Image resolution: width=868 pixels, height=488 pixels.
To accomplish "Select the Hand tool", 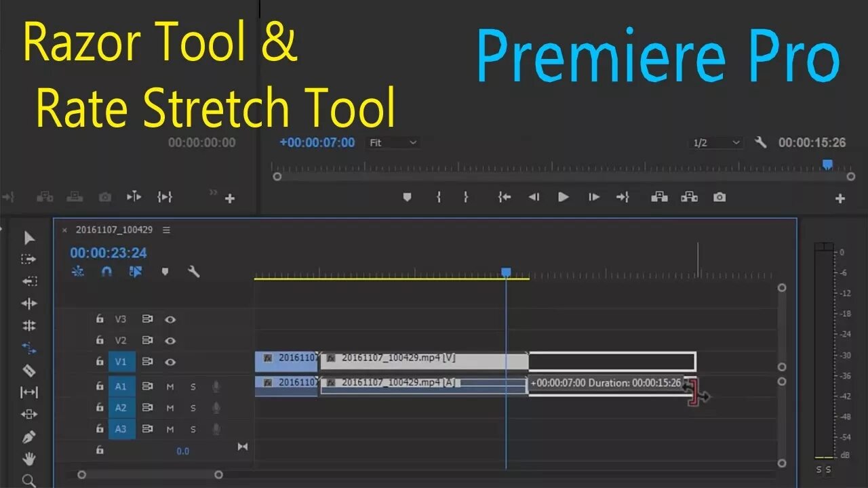I will (29, 459).
